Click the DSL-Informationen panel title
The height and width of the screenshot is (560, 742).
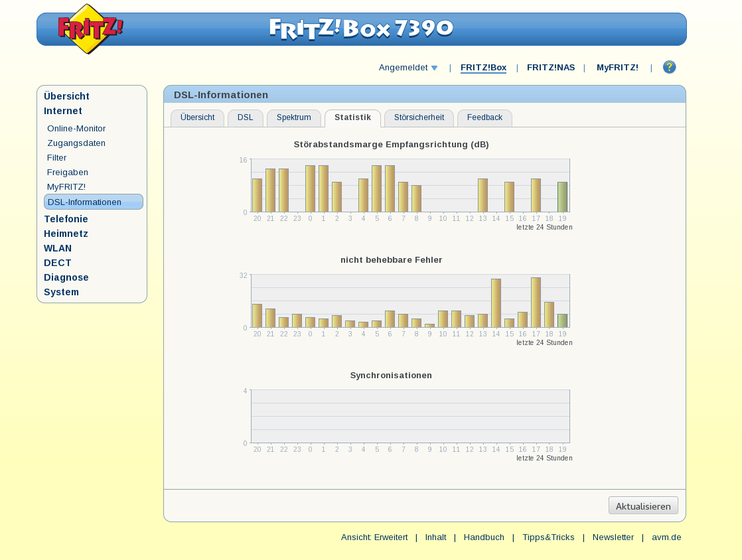point(221,95)
